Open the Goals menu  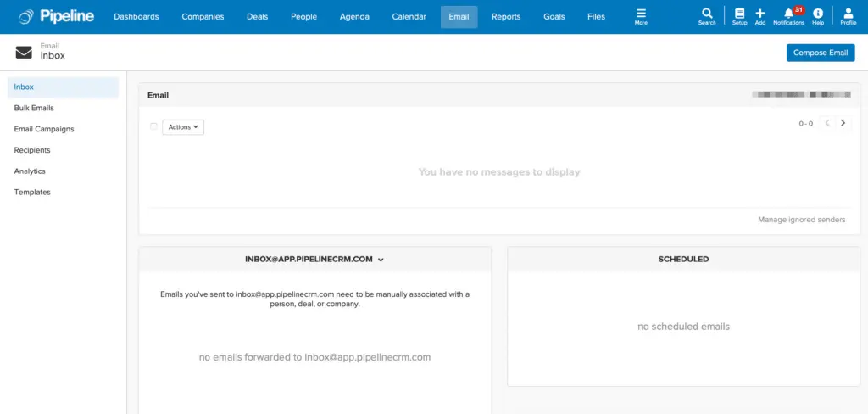pyautogui.click(x=554, y=17)
